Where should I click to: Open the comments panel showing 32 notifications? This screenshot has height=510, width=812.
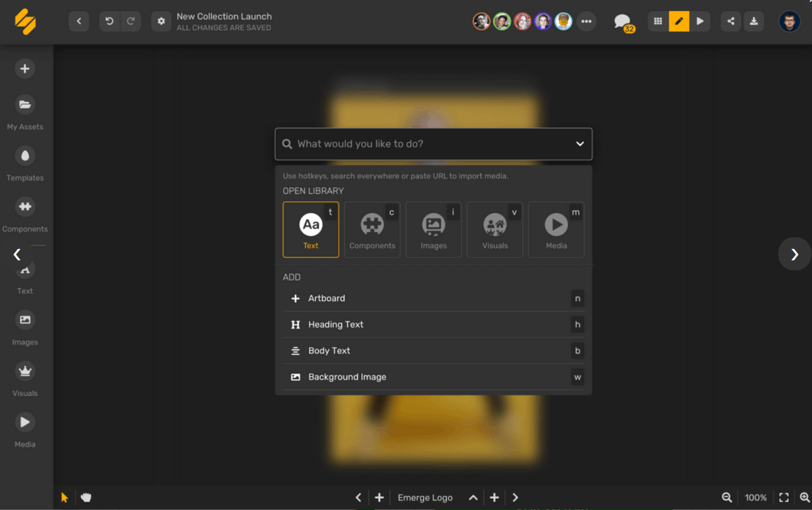(x=622, y=20)
